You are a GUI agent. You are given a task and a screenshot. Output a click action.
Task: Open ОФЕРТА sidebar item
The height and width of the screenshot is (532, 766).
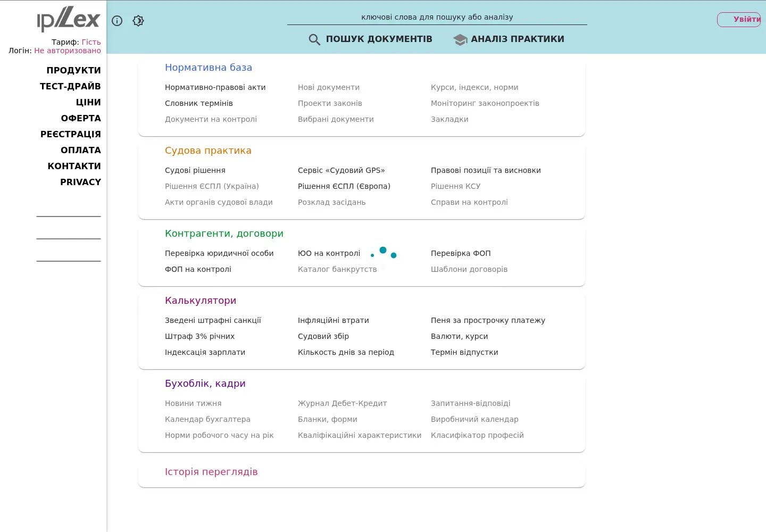click(x=81, y=118)
